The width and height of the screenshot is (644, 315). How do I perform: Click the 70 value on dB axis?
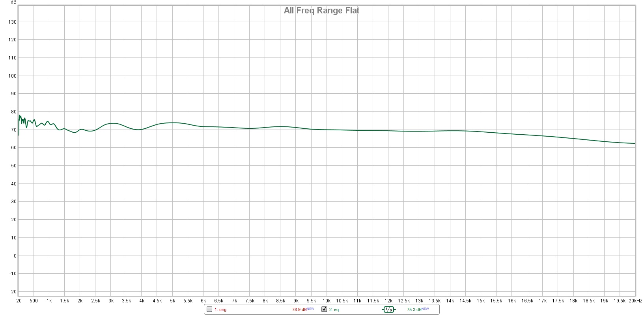point(14,130)
